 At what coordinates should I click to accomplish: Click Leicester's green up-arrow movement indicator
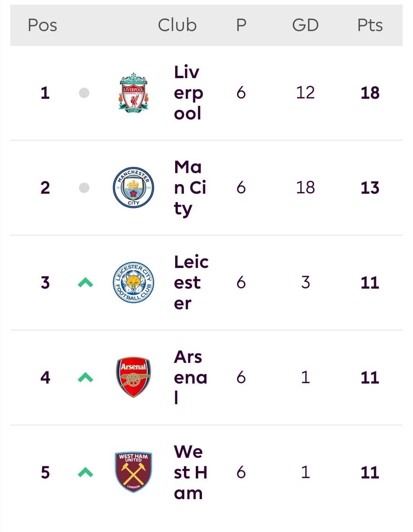pyautogui.click(x=86, y=283)
